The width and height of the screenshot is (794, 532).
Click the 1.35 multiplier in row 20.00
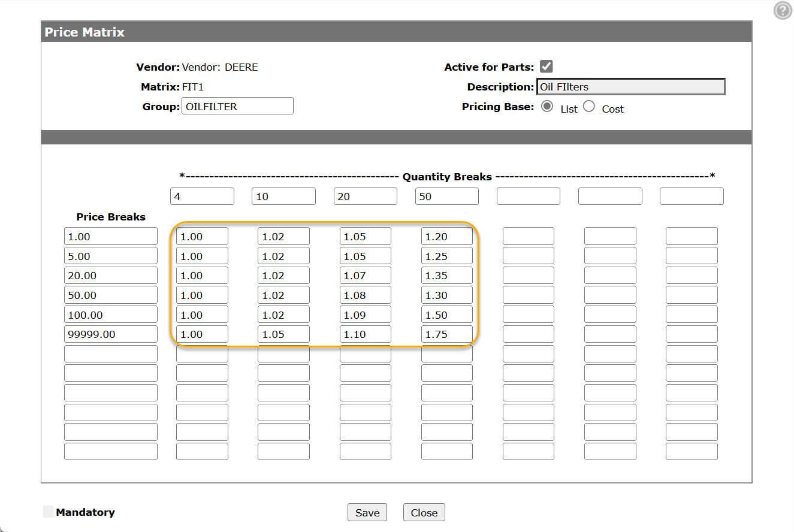[447, 276]
